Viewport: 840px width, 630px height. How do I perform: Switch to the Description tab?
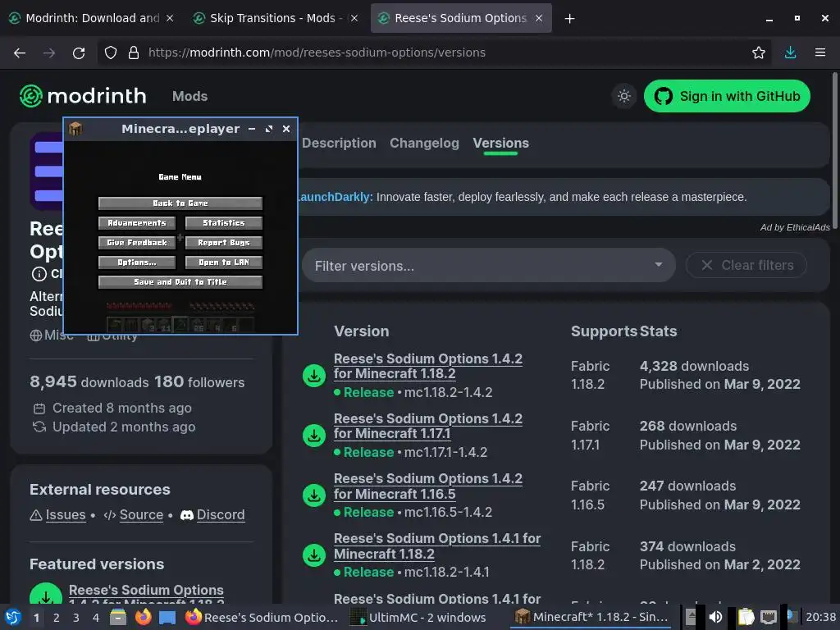(339, 143)
